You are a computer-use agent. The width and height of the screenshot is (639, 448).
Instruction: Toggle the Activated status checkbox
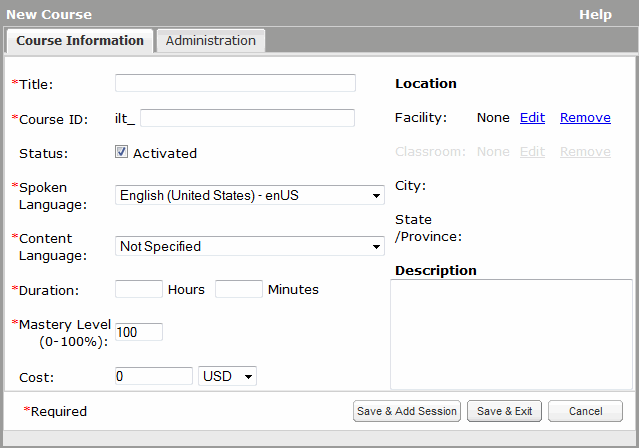(122, 153)
